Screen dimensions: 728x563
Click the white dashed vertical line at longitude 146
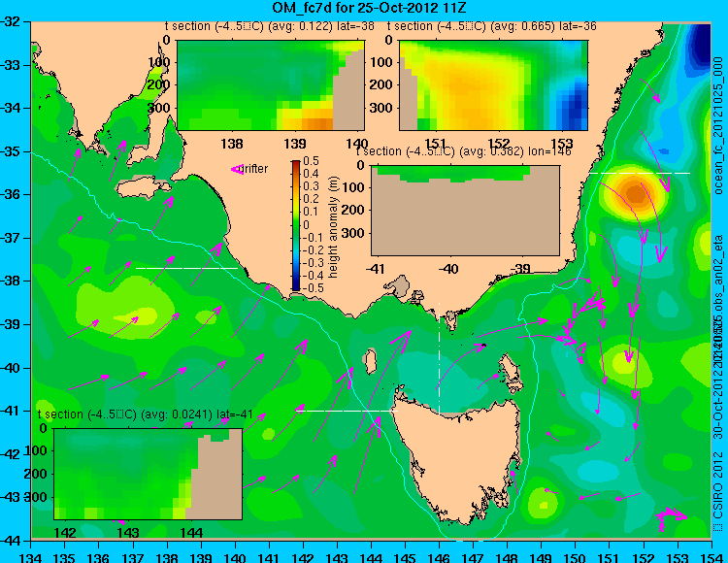(x=439, y=358)
